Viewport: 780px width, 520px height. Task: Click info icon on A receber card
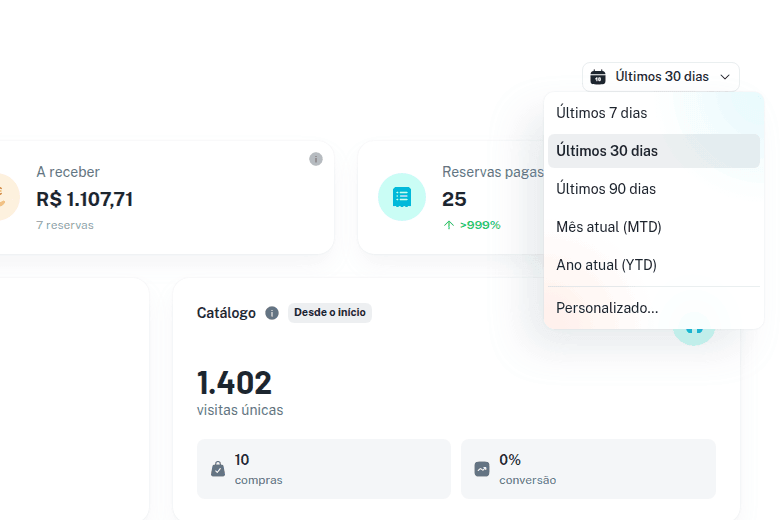(316, 159)
